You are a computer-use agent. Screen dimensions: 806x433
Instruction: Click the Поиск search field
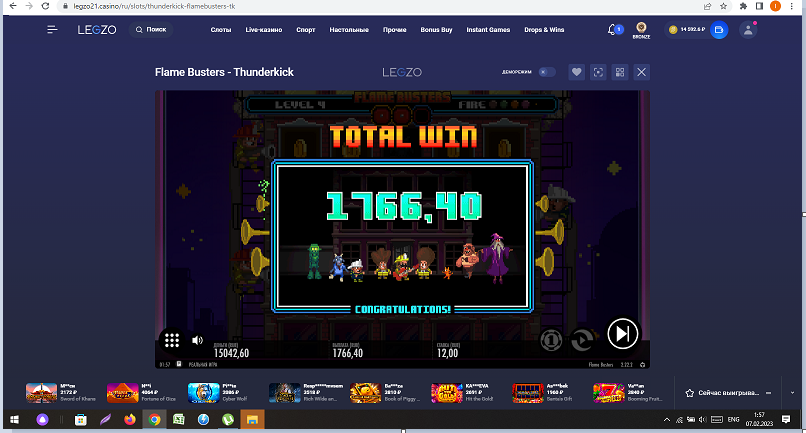151,30
